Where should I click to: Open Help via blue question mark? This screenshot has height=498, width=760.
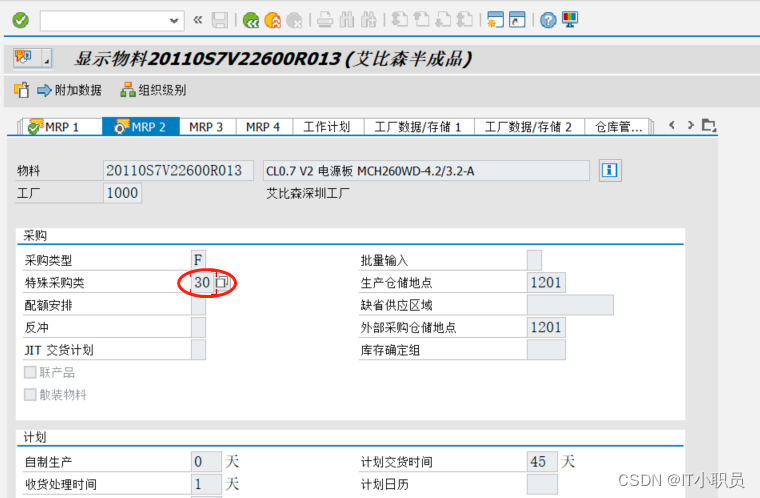pyautogui.click(x=548, y=20)
